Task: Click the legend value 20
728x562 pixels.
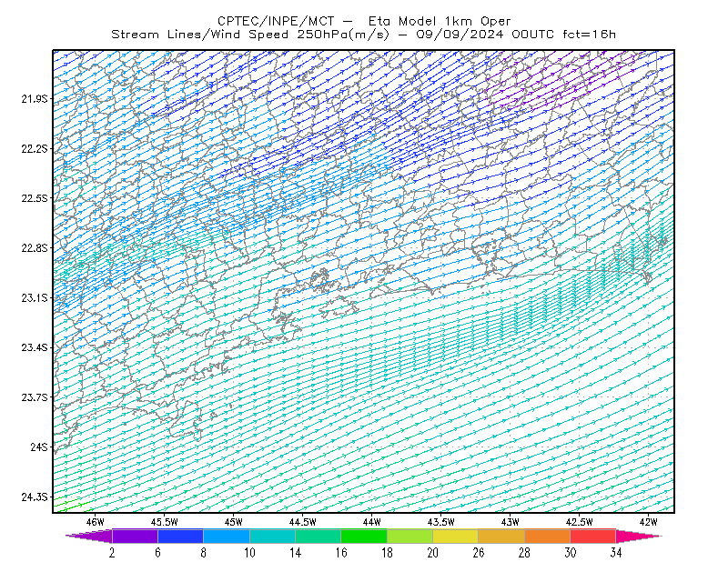Action: (x=433, y=553)
